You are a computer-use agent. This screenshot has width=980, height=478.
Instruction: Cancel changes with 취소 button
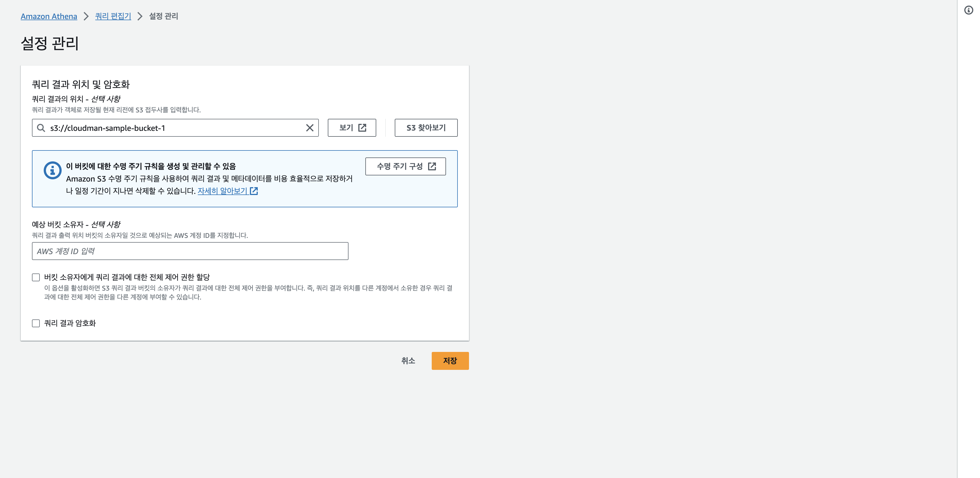tap(408, 360)
